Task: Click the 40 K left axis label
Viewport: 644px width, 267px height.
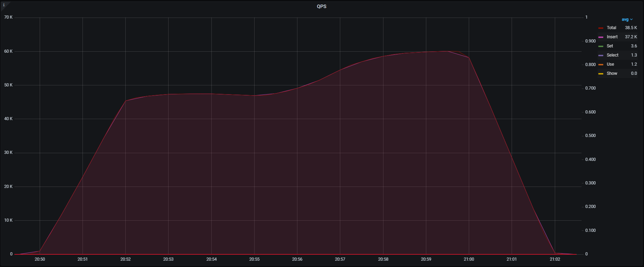Action: coord(8,119)
